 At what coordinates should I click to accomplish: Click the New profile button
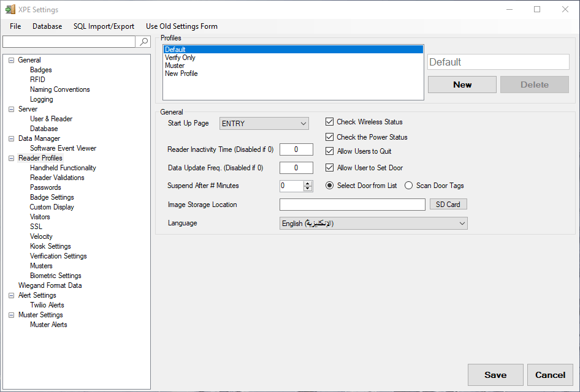pos(462,85)
